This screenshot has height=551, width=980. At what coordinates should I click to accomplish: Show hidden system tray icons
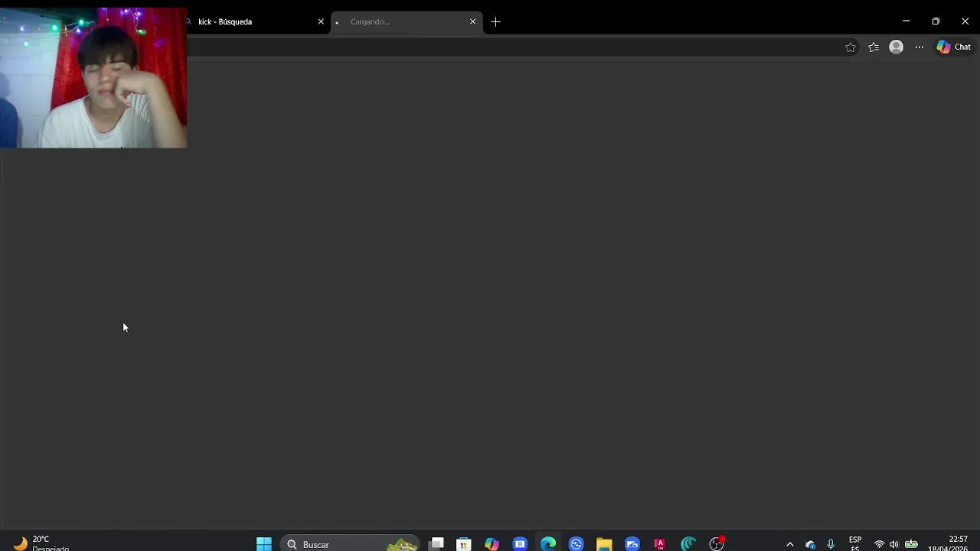pyautogui.click(x=790, y=544)
